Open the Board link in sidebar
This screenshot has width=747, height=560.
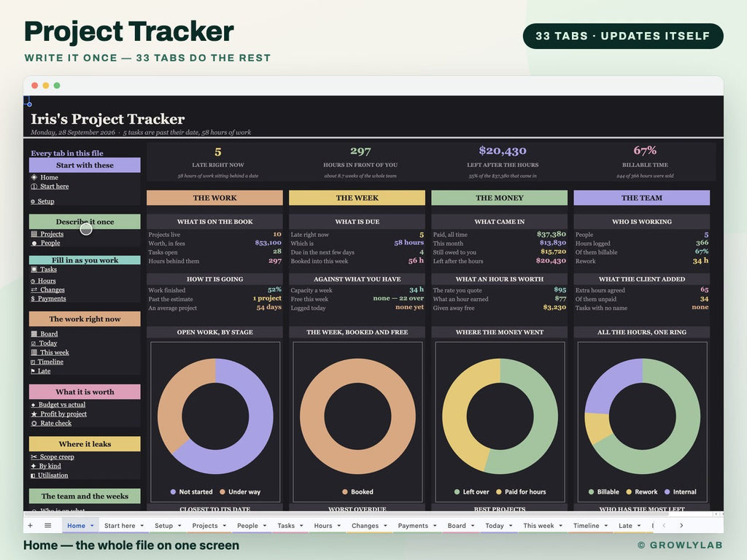pyautogui.click(x=49, y=334)
